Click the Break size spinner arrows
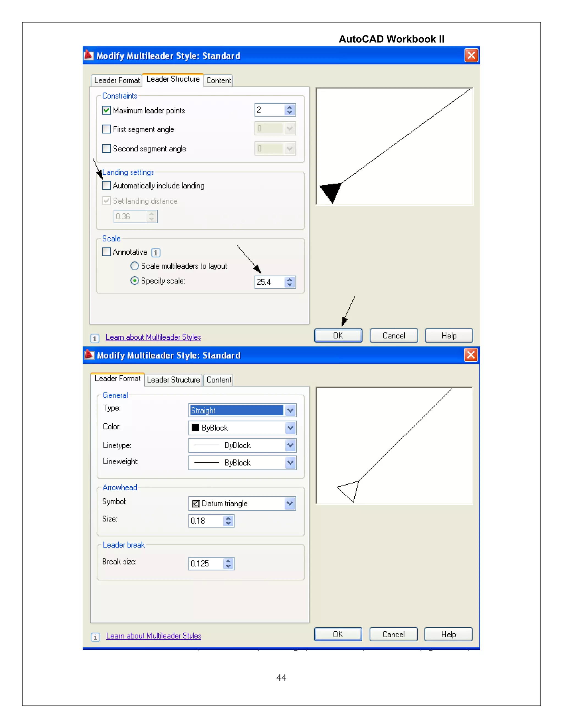 coord(228,563)
